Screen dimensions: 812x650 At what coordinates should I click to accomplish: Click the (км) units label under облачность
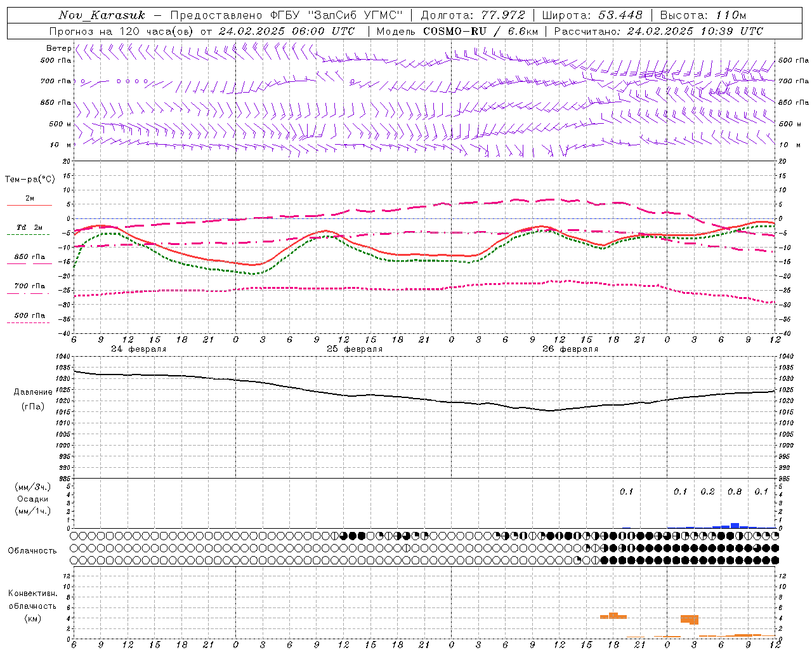[33, 618]
